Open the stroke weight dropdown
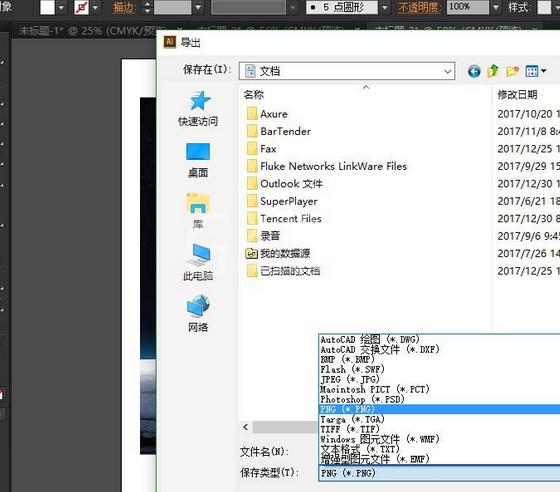 coord(198,7)
